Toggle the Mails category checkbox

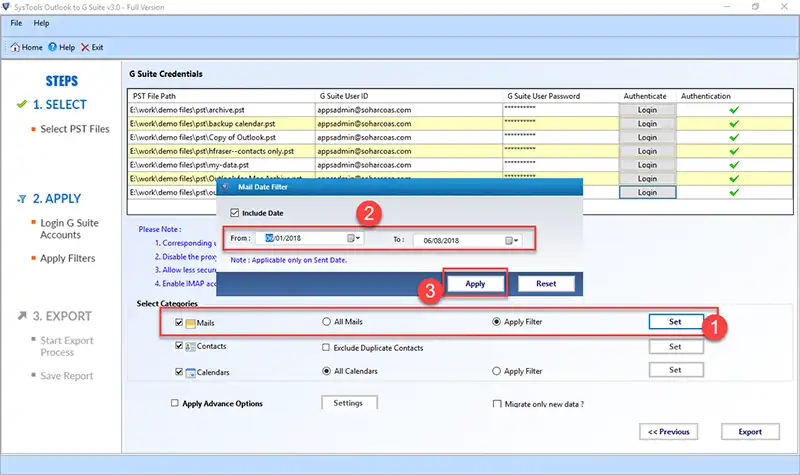pos(179,322)
